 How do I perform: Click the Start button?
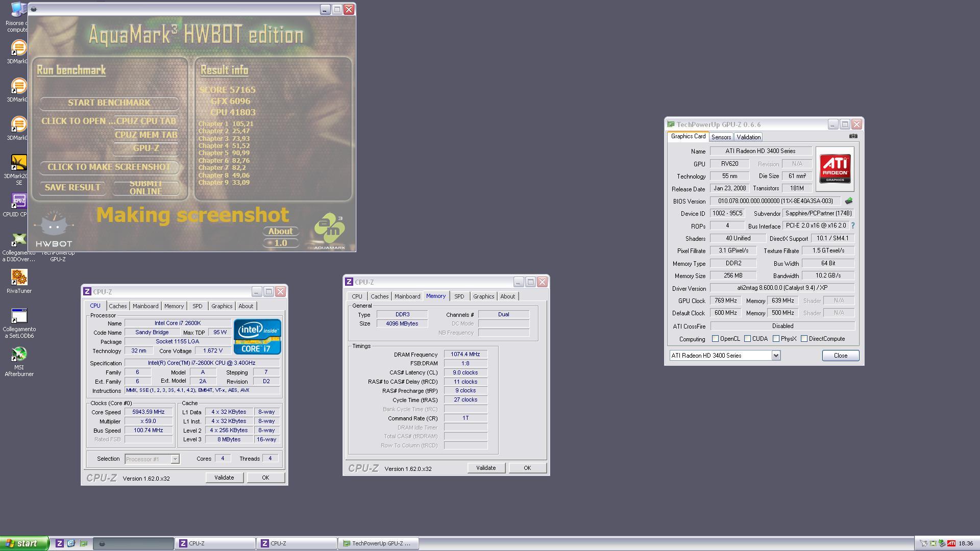24,543
